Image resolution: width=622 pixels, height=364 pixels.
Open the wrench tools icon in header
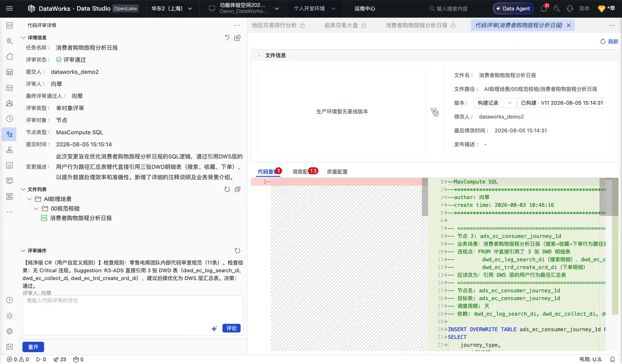[557, 8]
